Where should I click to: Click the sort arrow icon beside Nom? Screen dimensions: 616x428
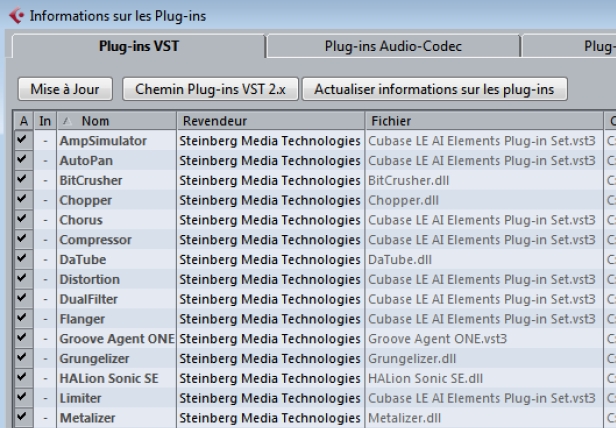67,121
